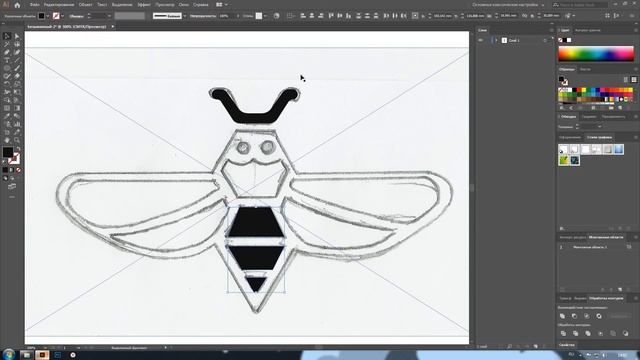Select the Pen tool
This screenshot has width=640, height=360.
(x=7, y=52)
